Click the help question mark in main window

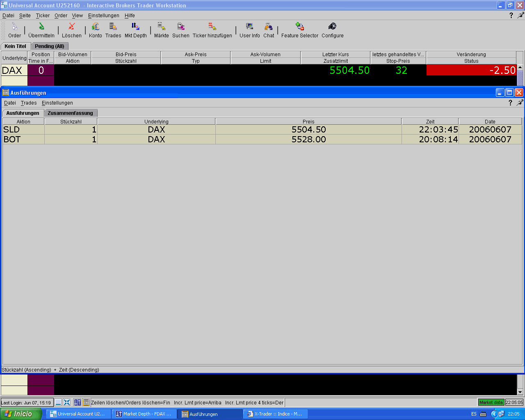511,15
